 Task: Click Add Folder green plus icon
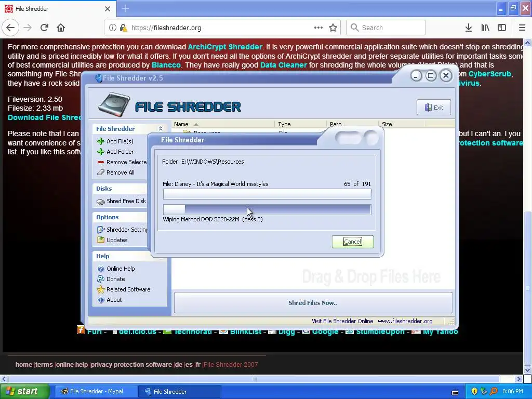point(101,152)
